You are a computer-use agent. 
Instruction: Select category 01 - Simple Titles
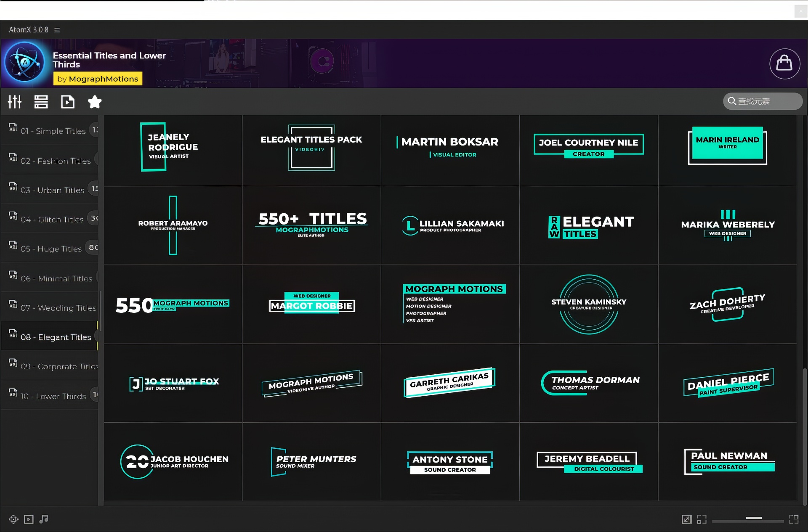[x=50, y=131]
